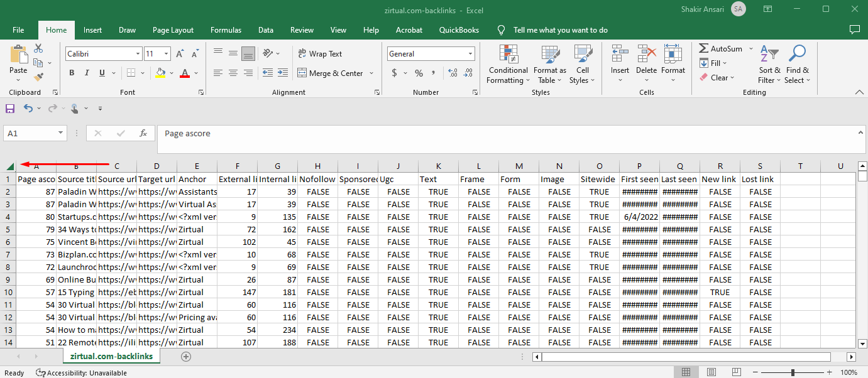
Task: Open the Calibri font name dropdown
Action: tap(138, 54)
